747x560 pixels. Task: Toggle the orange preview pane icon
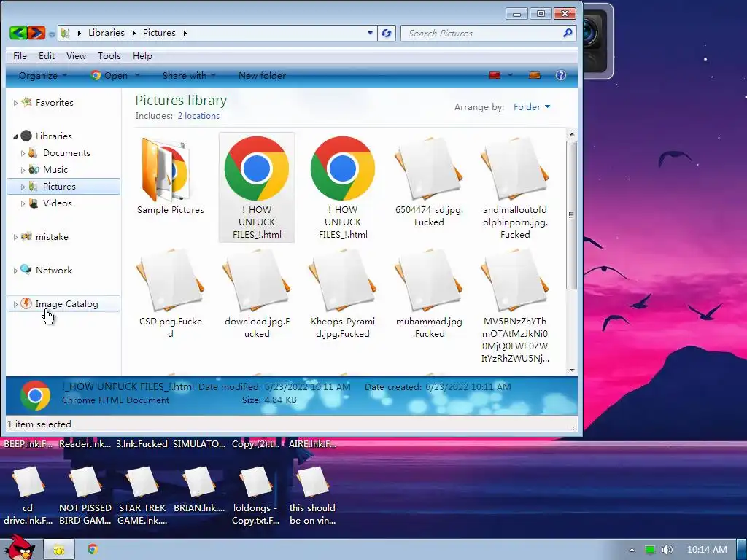click(535, 75)
